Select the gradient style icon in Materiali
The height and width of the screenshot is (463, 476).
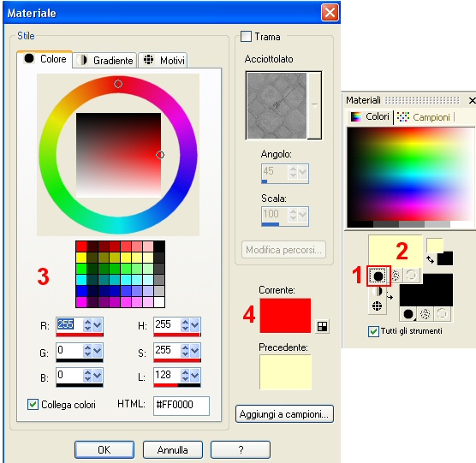[x=377, y=291]
